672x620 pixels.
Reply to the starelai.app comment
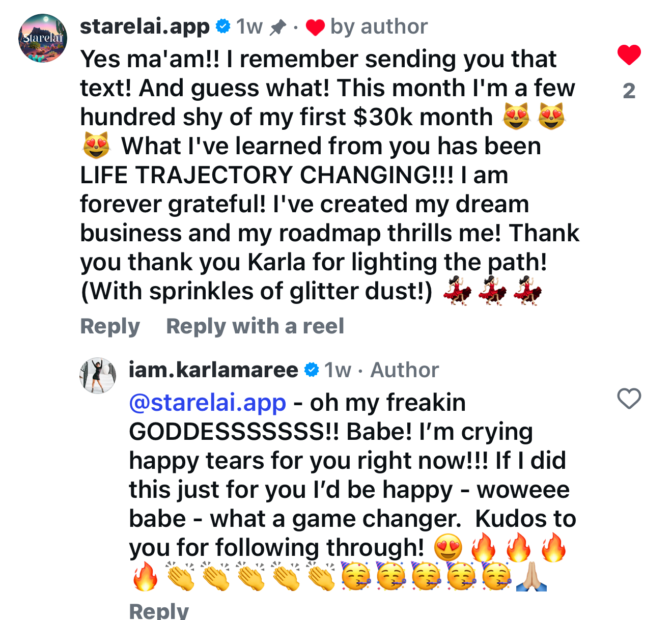tap(110, 326)
